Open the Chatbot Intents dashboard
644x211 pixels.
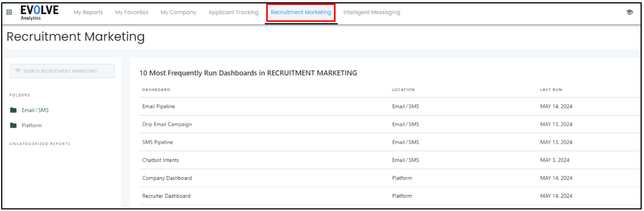160,160
